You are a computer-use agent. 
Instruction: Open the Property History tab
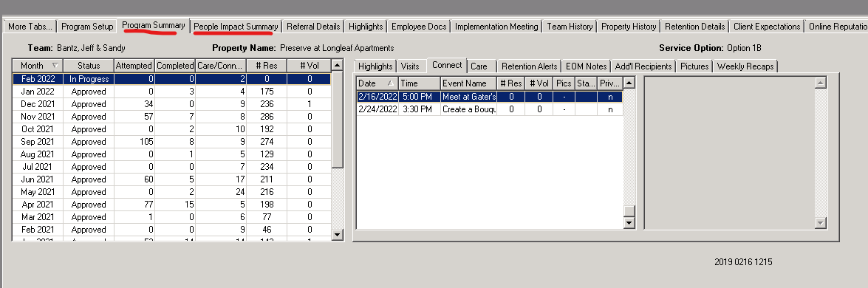coord(629,27)
